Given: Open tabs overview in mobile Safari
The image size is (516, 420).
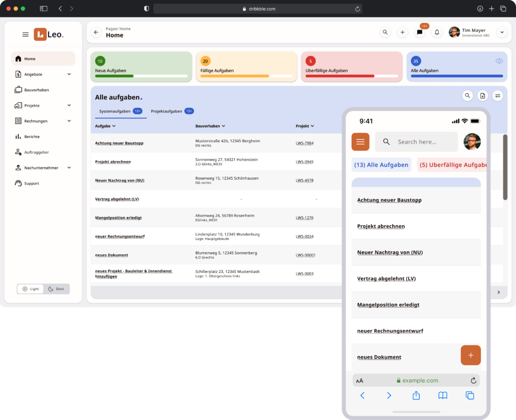Looking at the screenshot, I should [x=470, y=395].
